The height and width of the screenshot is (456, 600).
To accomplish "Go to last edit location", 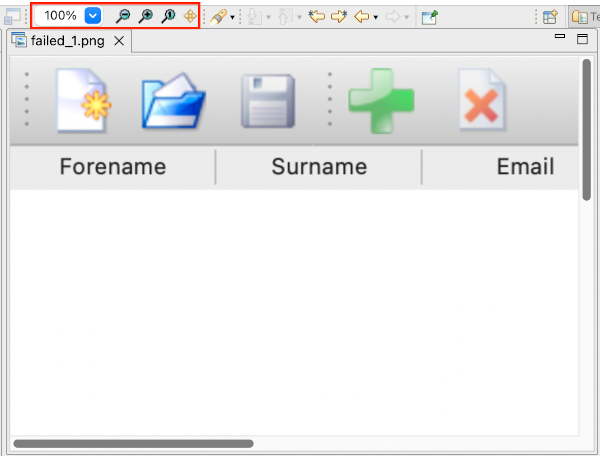I will [317, 16].
